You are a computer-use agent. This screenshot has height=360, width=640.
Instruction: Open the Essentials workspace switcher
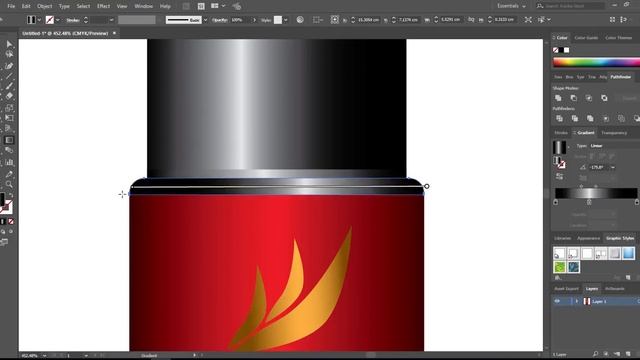point(511,6)
